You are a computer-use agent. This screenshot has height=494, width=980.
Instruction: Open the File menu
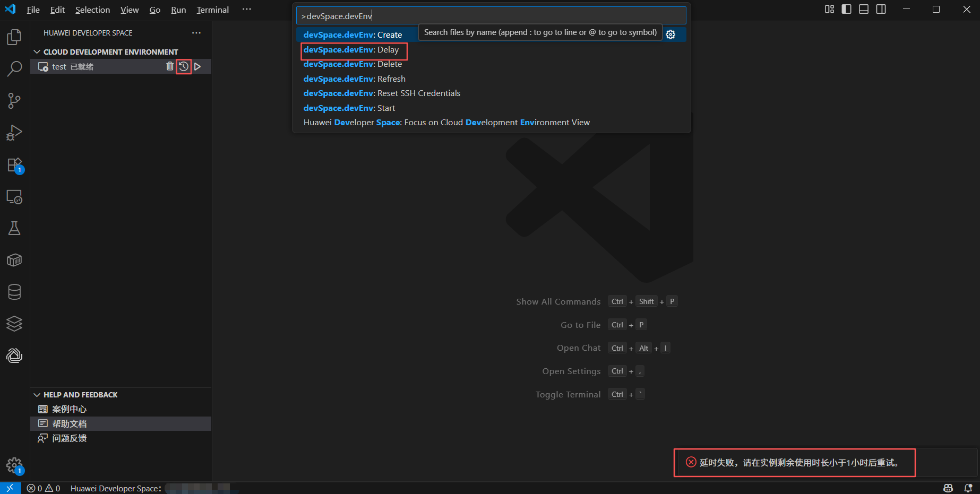click(33, 10)
